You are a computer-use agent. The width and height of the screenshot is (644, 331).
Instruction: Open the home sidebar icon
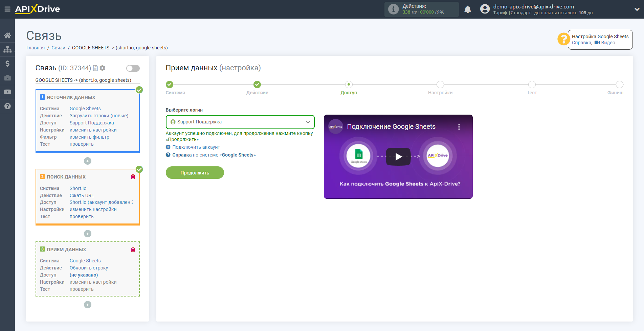(x=7, y=35)
